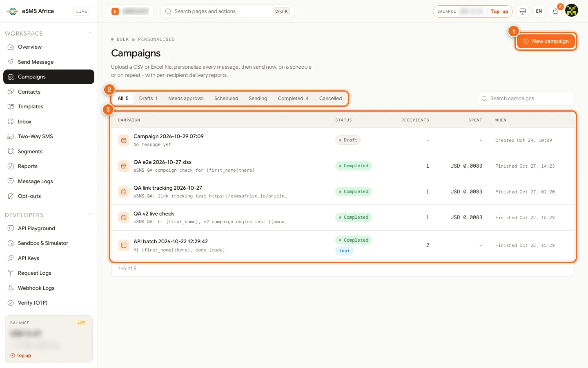Switch to the Sending tab
This screenshot has height=368, width=588.
coord(258,99)
